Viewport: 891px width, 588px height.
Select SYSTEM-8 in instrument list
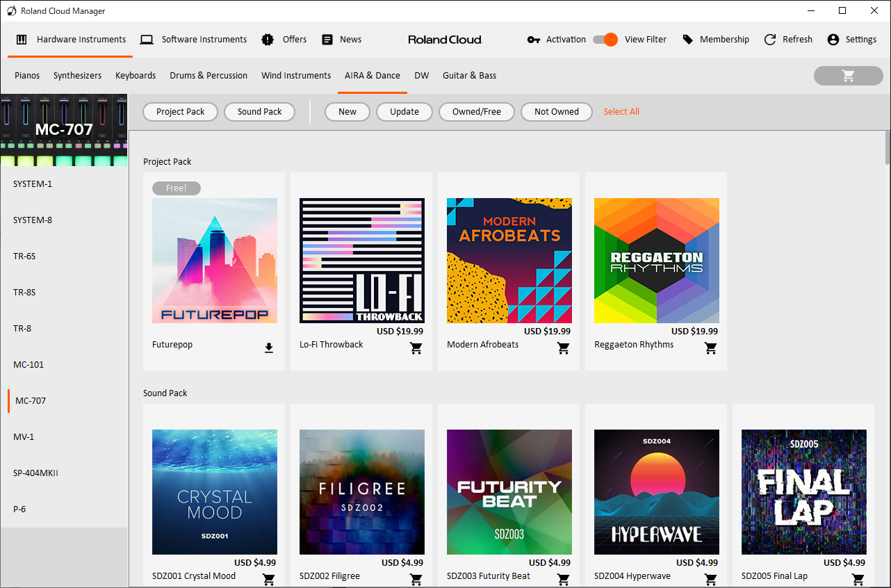click(64, 220)
